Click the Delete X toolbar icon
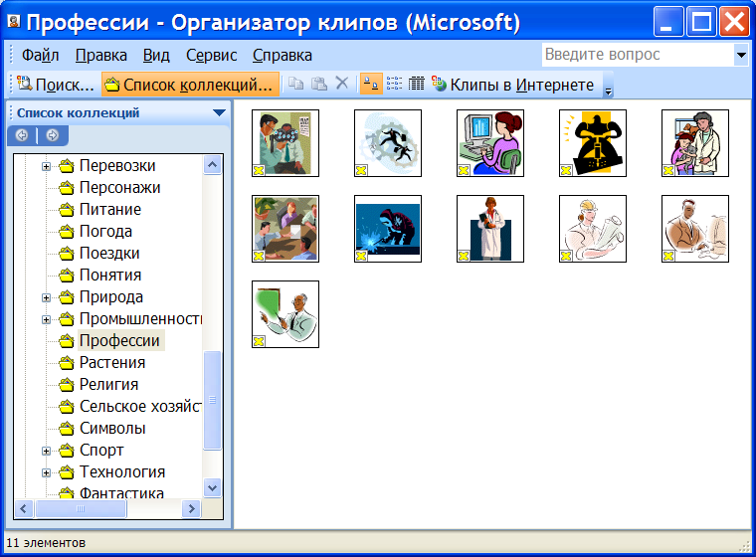 (342, 84)
